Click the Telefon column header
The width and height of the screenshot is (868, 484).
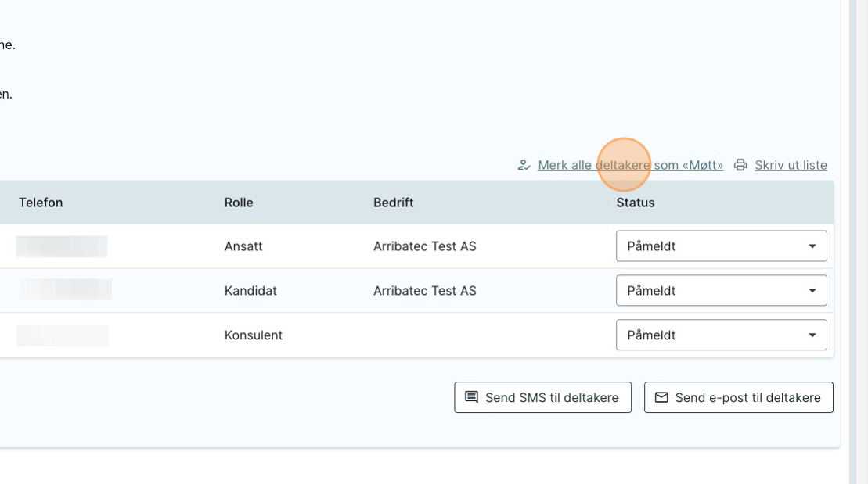[41, 203]
